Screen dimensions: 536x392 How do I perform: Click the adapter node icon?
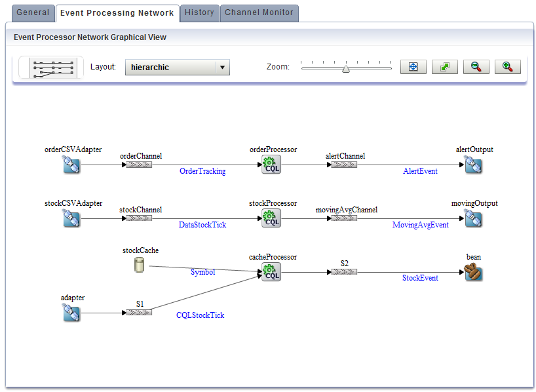[x=71, y=313]
